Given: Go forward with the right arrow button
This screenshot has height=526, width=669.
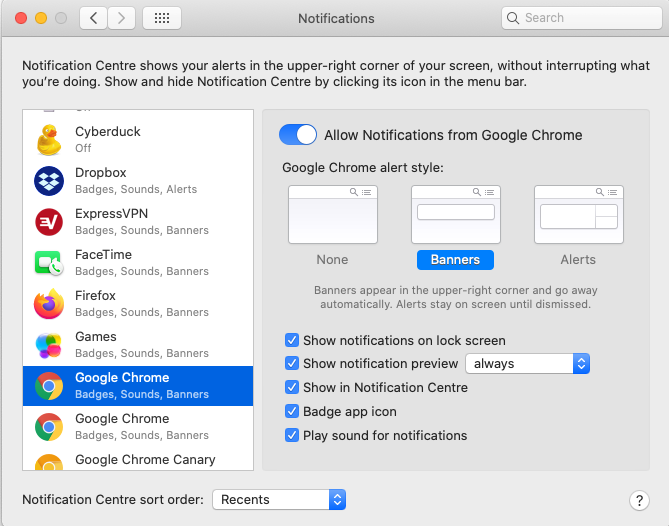Looking at the screenshot, I should click(x=122, y=18).
